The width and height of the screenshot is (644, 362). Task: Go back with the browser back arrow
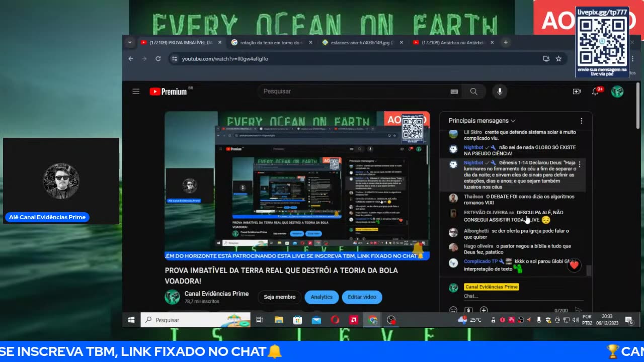pyautogui.click(x=131, y=59)
